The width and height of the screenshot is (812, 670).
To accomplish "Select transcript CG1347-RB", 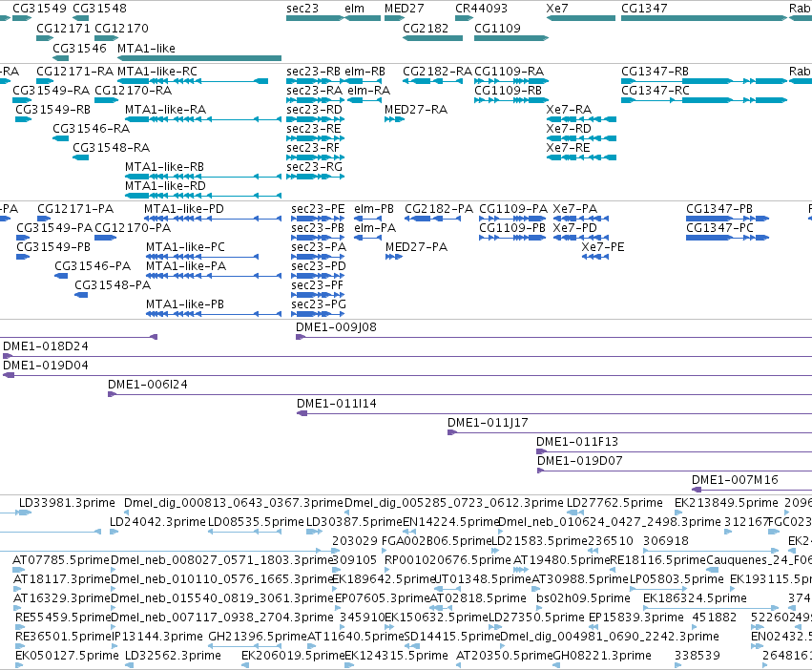I will pyautogui.click(x=704, y=81).
